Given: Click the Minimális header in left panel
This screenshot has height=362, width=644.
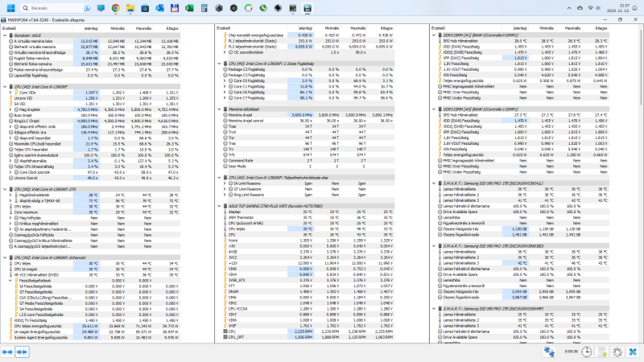Looking at the screenshot, I should [113, 28].
